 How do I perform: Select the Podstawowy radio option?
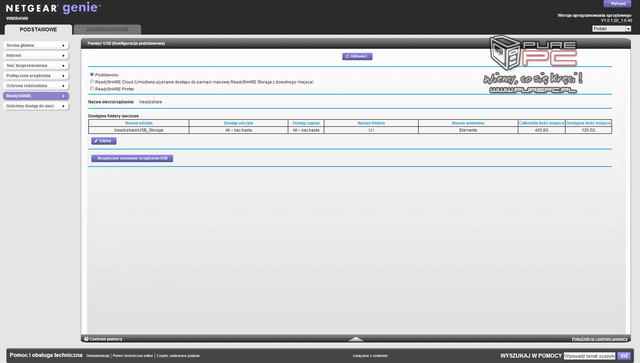pos(92,74)
